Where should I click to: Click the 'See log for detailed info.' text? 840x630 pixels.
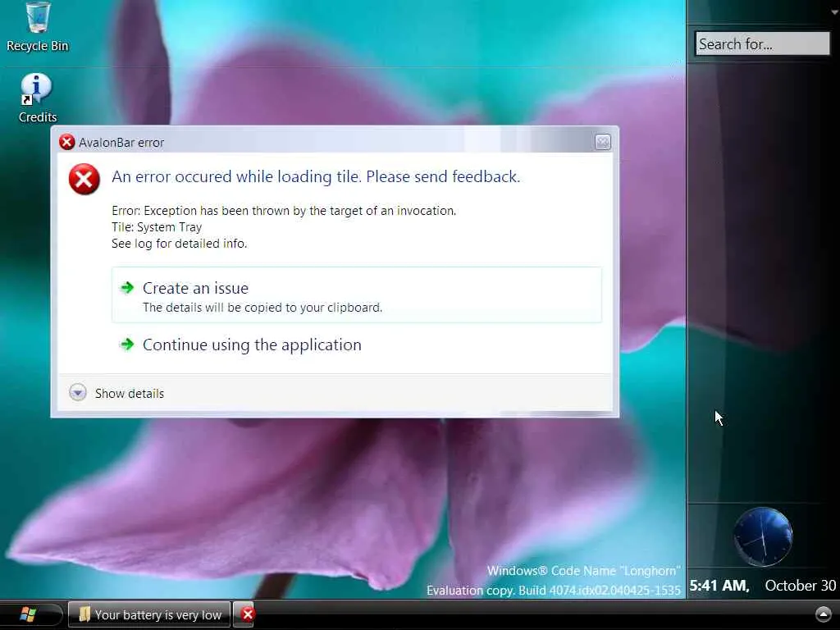[x=179, y=244]
